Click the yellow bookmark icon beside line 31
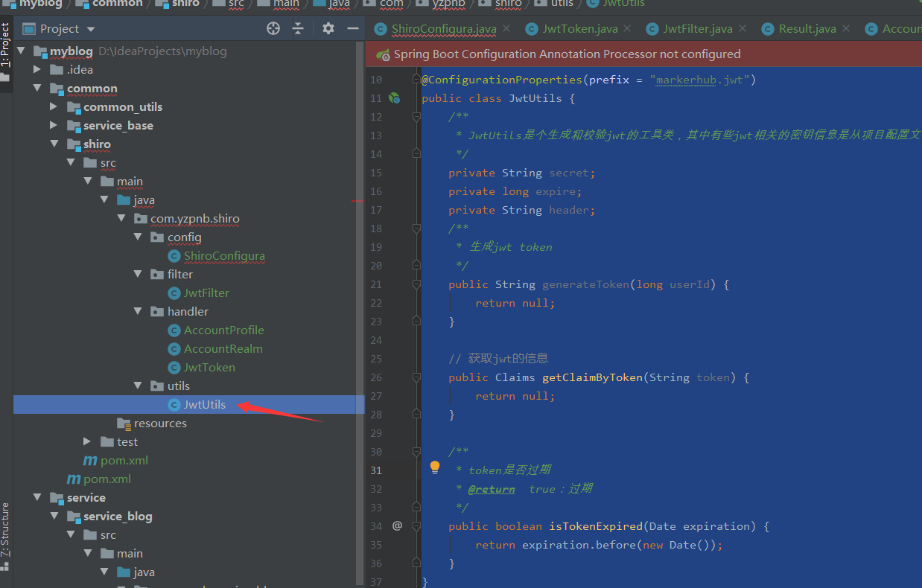Screen dimensions: 922x588 (x=435, y=469)
